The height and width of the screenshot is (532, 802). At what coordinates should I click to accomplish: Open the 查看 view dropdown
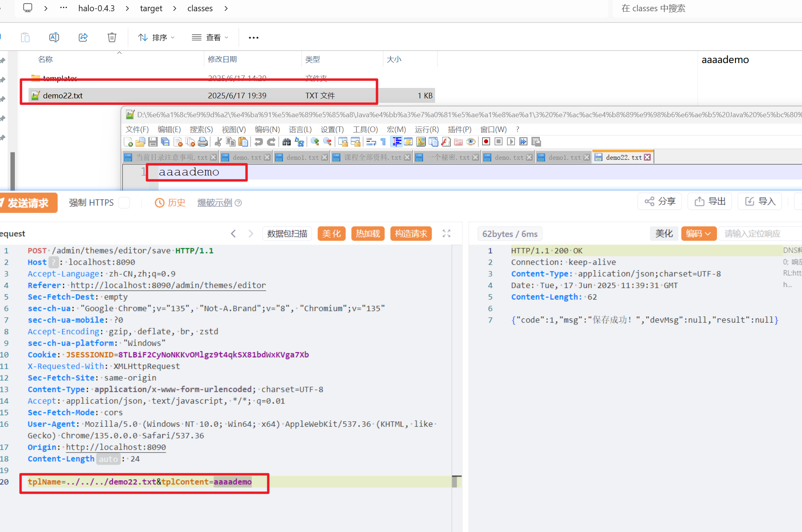(210, 37)
